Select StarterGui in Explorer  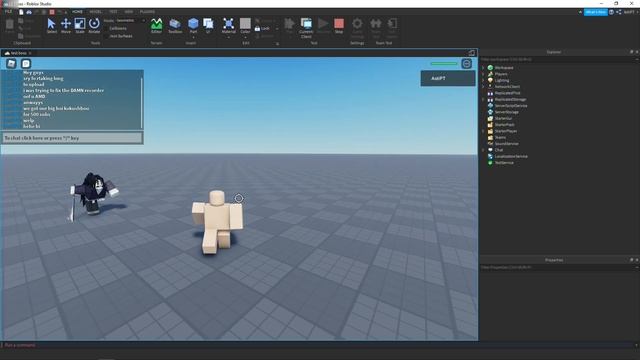[503, 118]
